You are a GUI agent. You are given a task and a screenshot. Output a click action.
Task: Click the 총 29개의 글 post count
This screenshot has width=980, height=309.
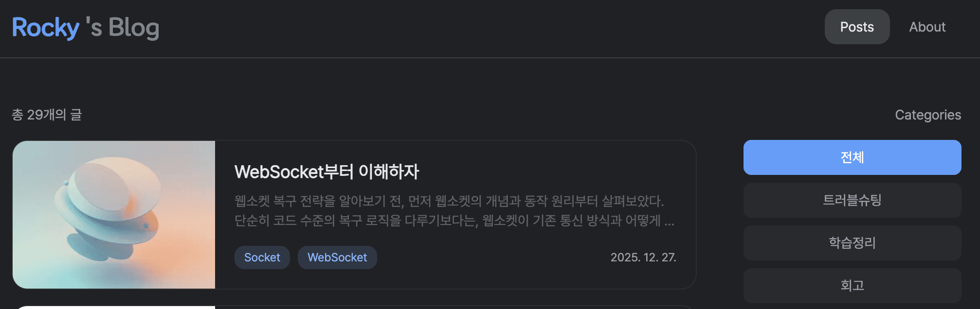47,115
